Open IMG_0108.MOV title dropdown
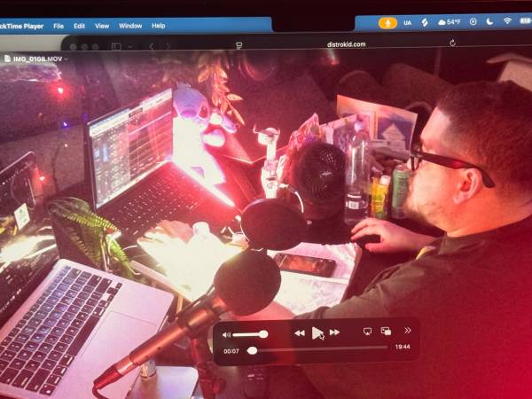 (x=66, y=59)
